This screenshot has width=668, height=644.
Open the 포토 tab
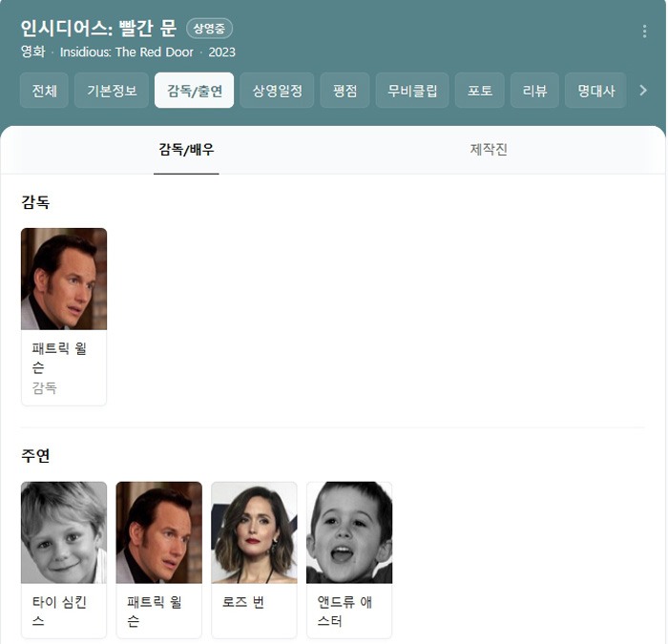[480, 91]
